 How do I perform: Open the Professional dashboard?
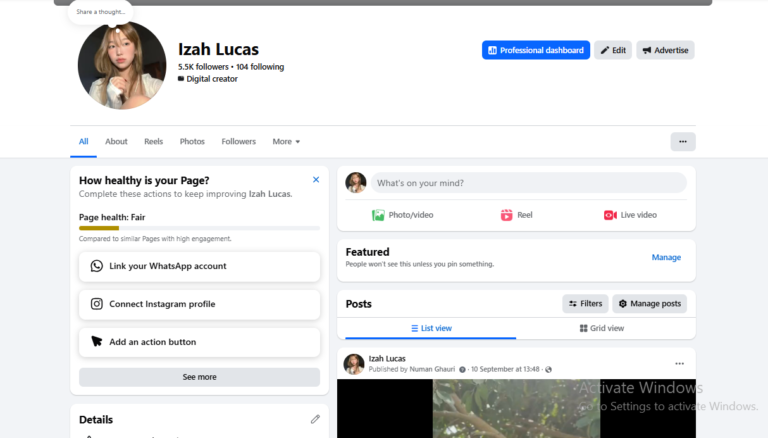pyautogui.click(x=536, y=50)
